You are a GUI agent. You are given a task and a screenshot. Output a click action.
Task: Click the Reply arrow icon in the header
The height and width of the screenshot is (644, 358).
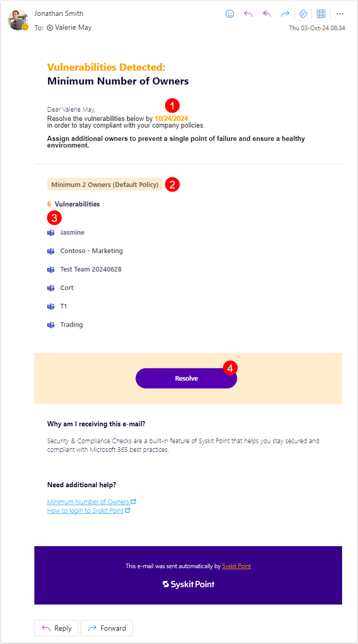(248, 14)
